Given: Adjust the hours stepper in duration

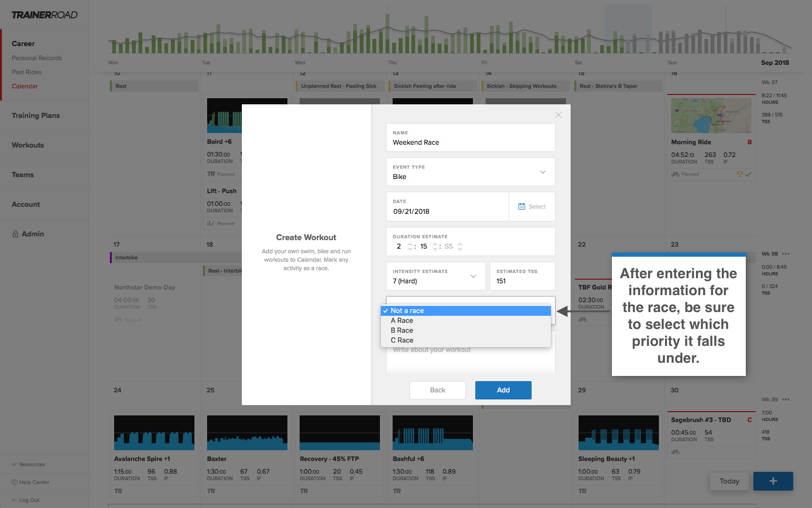Looking at the screenshot, I should pos(410,247).
